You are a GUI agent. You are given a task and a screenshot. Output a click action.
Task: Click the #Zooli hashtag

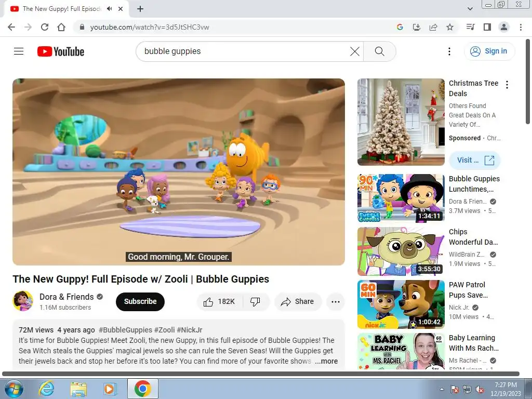pyautogui.click(x=165, y=330)
